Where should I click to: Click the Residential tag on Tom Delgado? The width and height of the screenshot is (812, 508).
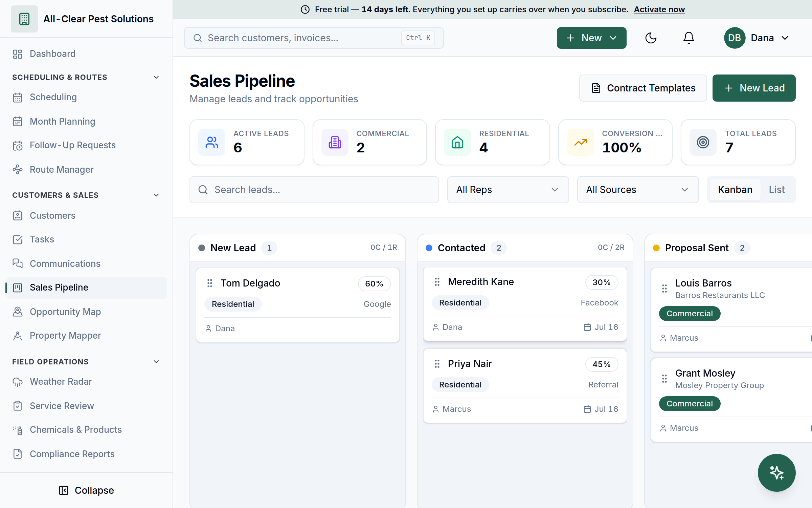point(233,304)
